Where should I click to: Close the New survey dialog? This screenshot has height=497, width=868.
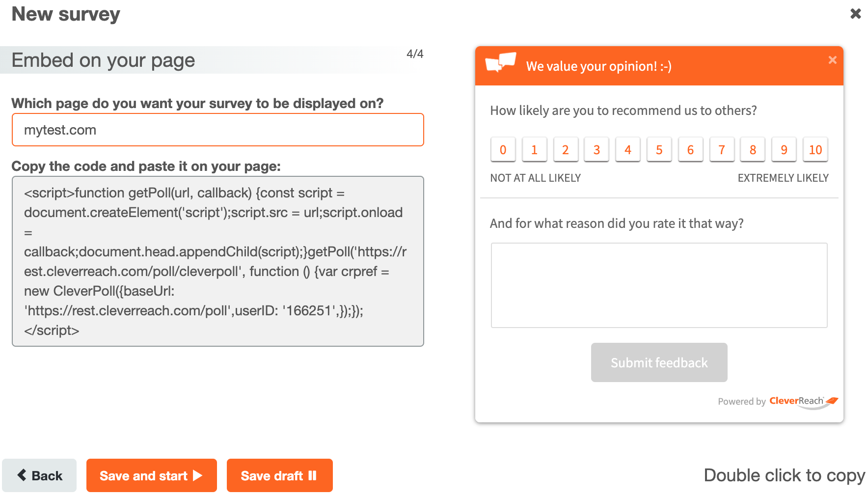tap(856, 14)
